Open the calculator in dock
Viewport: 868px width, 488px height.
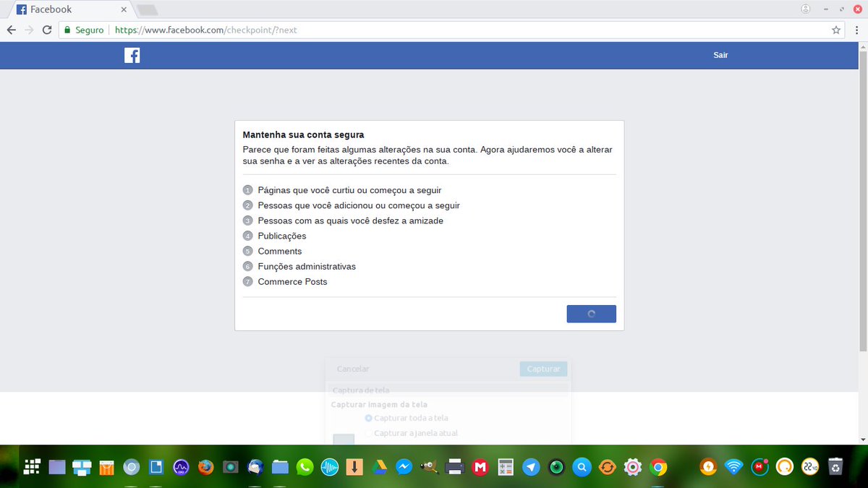[506, 467]
